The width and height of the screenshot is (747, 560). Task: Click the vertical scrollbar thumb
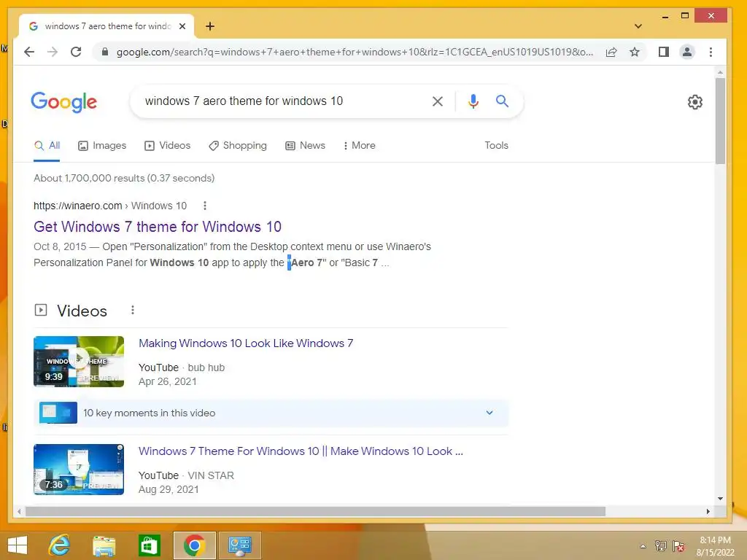[x=720, y=121]
